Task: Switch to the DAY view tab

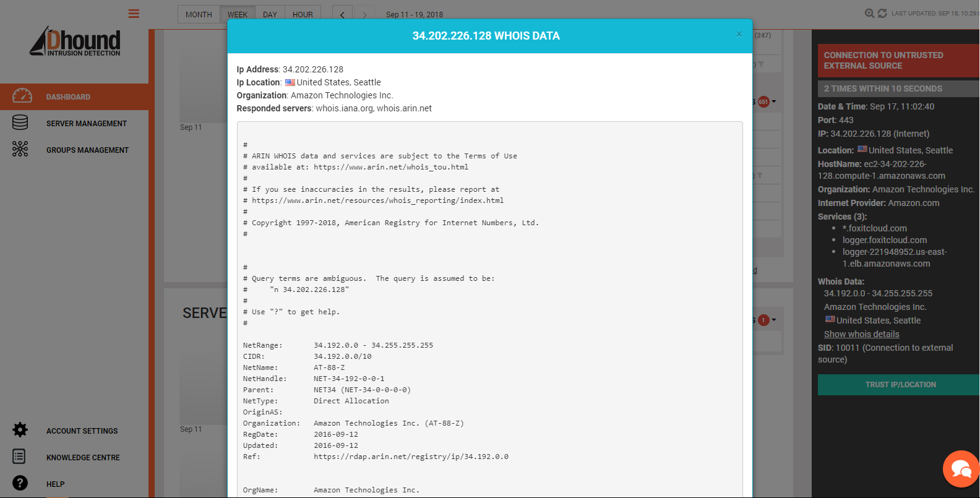Action: [x=270, y=14]
